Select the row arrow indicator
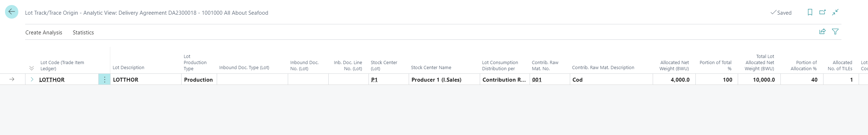 (x=12, y=79)
